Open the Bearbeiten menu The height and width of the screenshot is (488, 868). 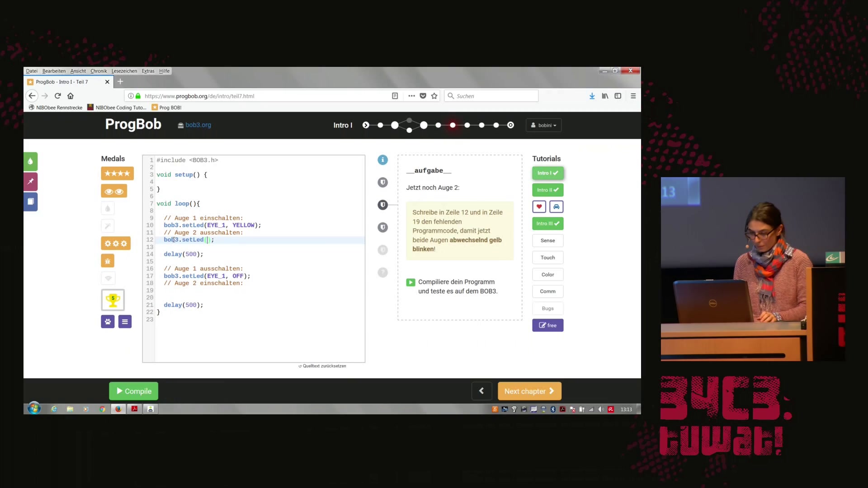tap(54, 71)
